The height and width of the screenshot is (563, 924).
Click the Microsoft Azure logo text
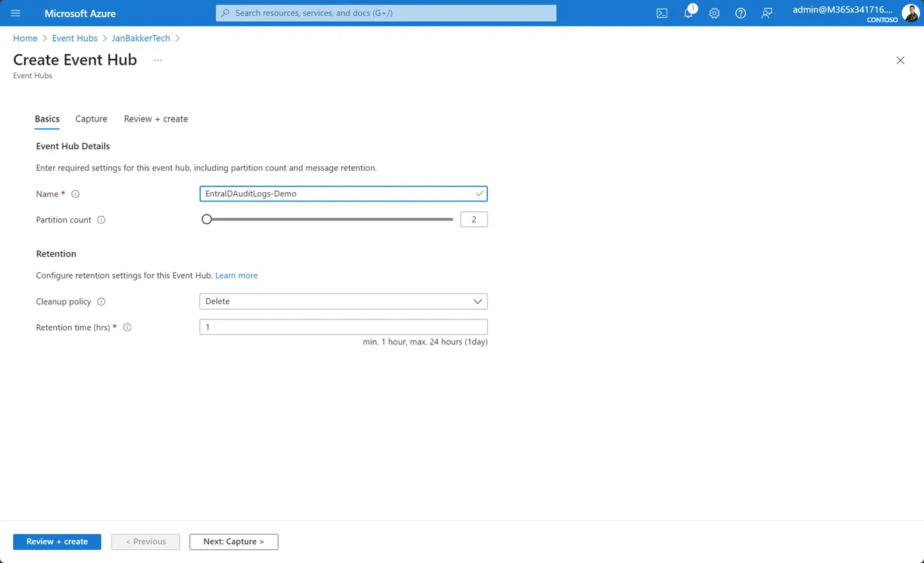tap(80, 13)
